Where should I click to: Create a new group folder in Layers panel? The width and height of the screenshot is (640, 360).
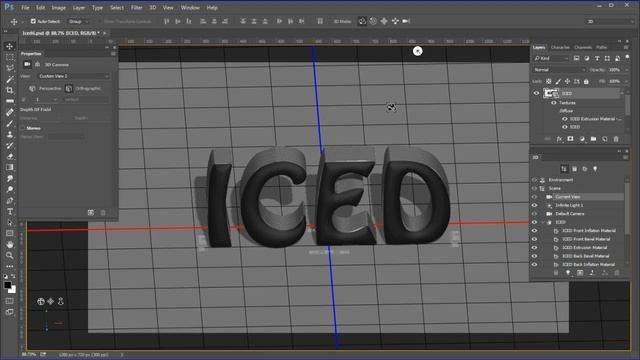(x=593, y=139)
